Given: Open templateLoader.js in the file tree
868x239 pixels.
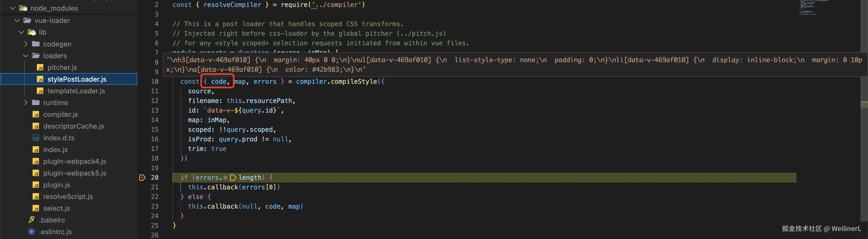Looking at the screenshot, I should click(76, 91).
